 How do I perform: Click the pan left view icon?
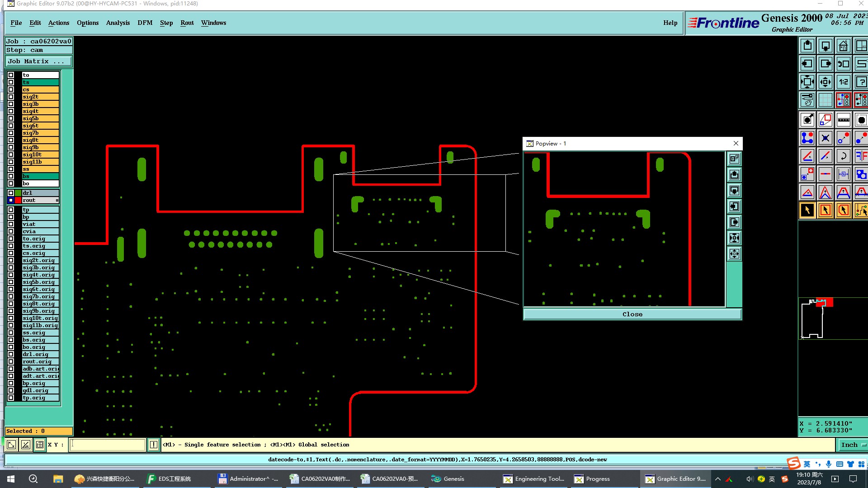tap(807, 64)
